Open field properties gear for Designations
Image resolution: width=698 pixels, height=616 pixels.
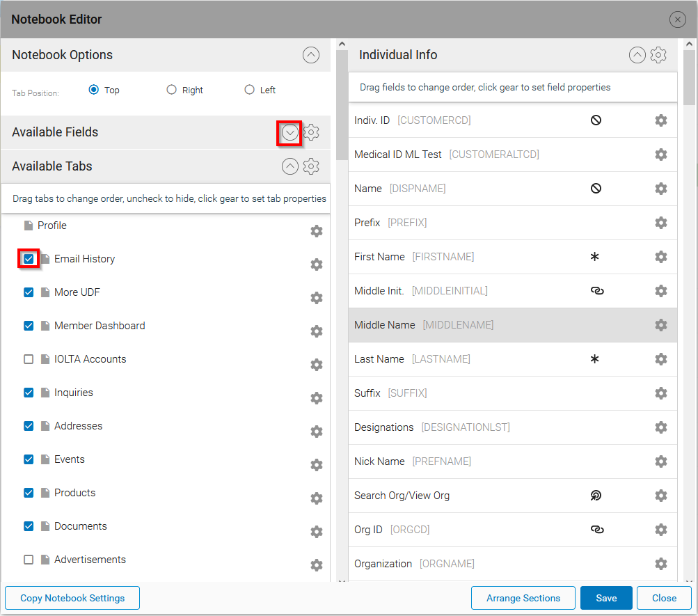point(661,427)
